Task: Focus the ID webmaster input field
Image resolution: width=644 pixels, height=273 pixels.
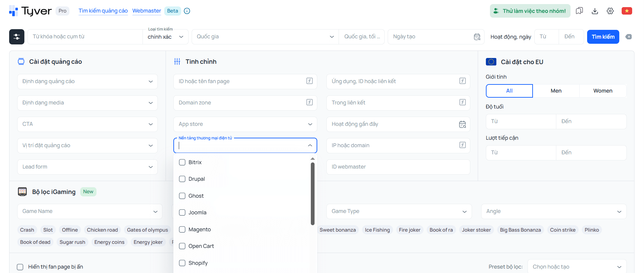Action: coord(398,167)
